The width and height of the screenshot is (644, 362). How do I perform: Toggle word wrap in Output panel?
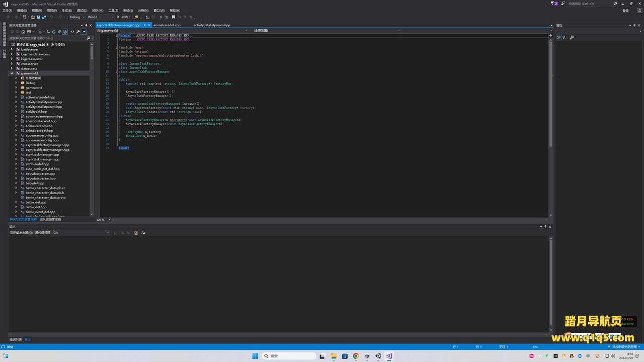(x=143, y=233)
